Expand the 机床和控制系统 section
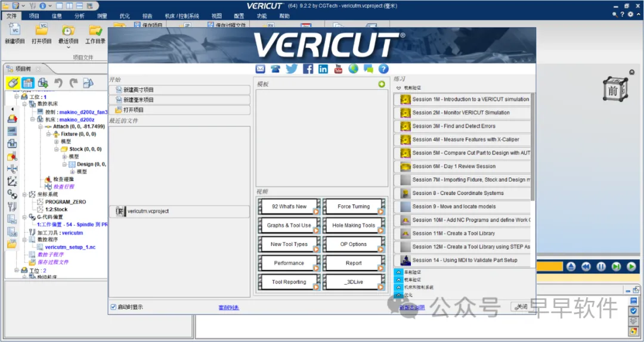Image resolution: width=644 pixels, height=342 pixels. 398,287
